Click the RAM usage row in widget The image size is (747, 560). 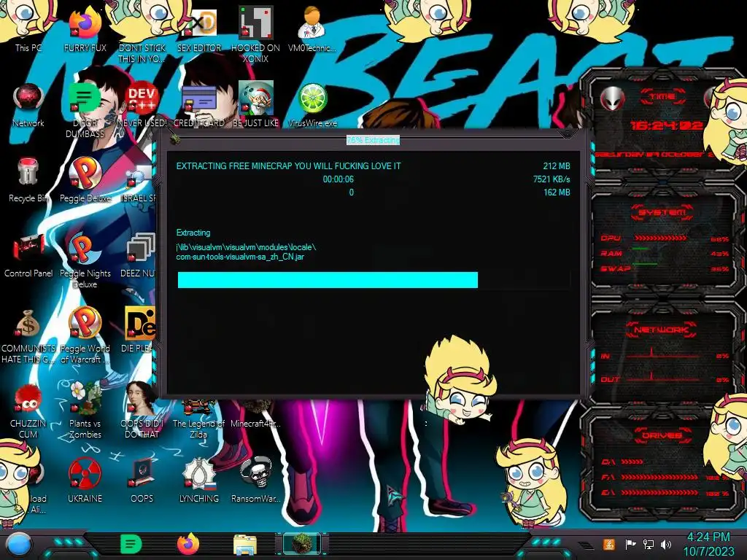665,253
